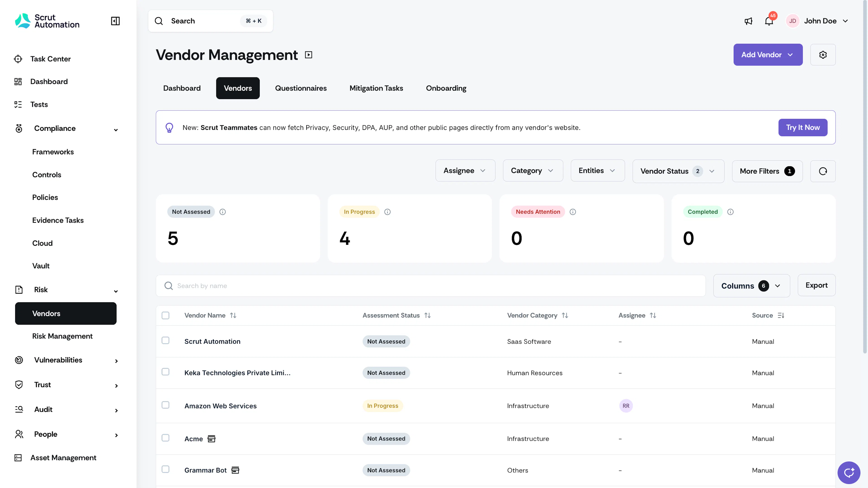Expand the Vulnerabilities sidebar section
868x488 pixels.
pos(66,360)
